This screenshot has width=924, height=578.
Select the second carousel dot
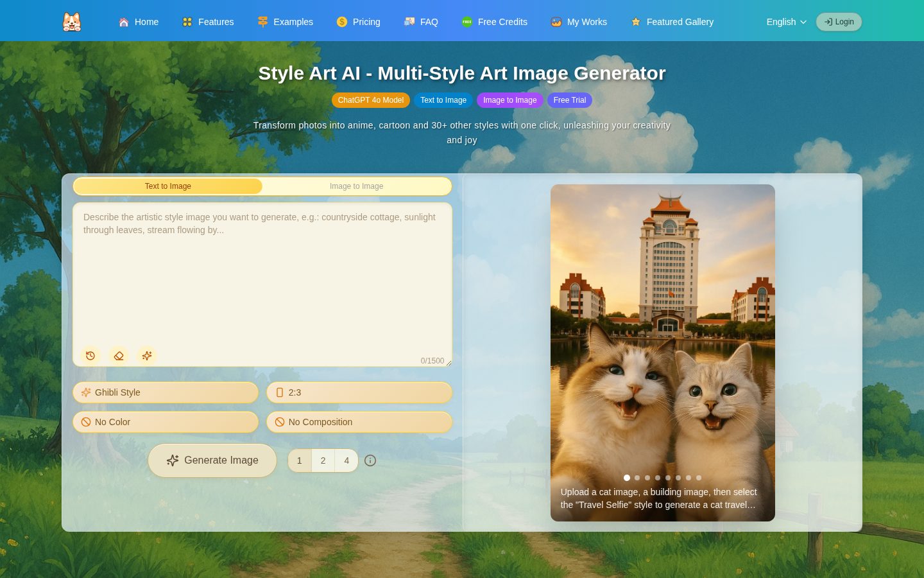point(637,478)
